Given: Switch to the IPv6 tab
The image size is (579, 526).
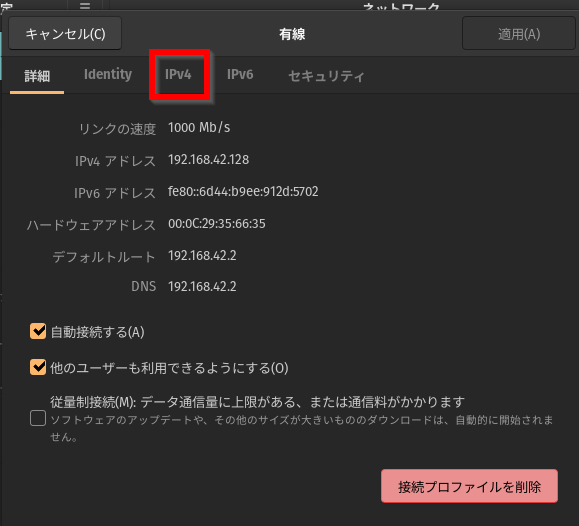Looking at the screenshot, I should (240, 75).
